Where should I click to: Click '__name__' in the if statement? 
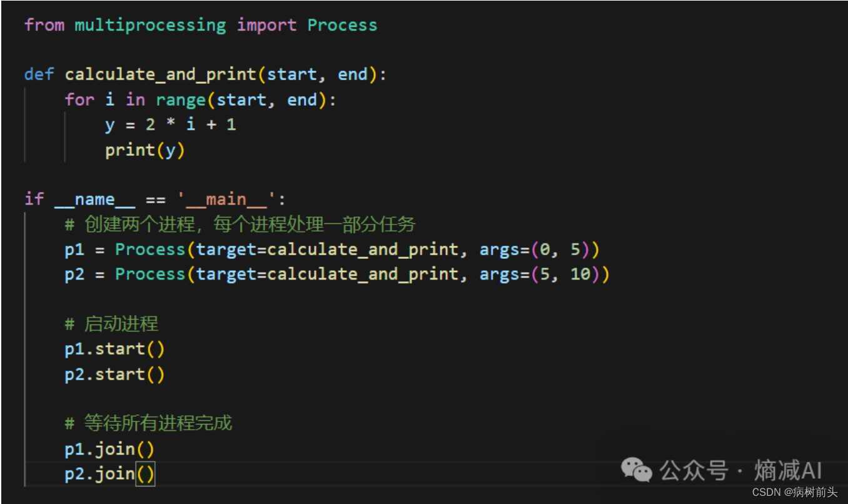click(94, 200)
